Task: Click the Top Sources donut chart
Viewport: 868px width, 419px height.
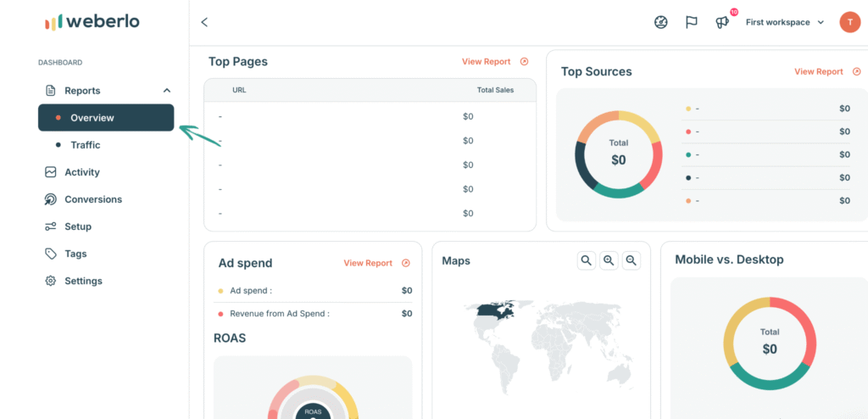Action: pyautogui.click(x=618, y=154)
